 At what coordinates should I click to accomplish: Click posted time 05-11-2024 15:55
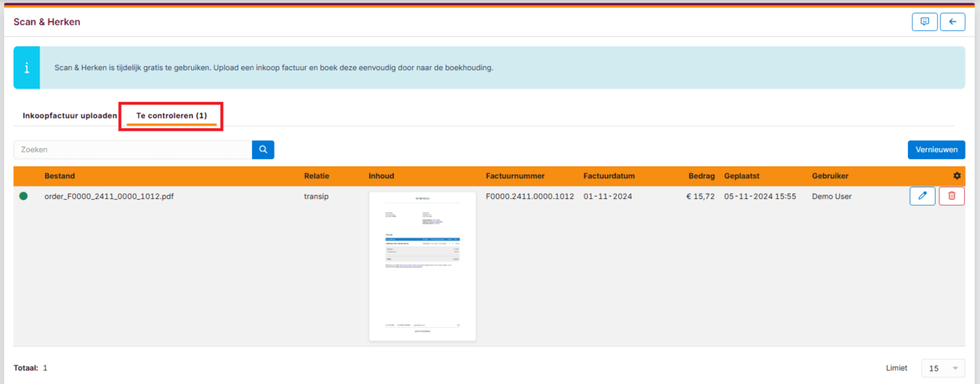(x=760, y=196)
